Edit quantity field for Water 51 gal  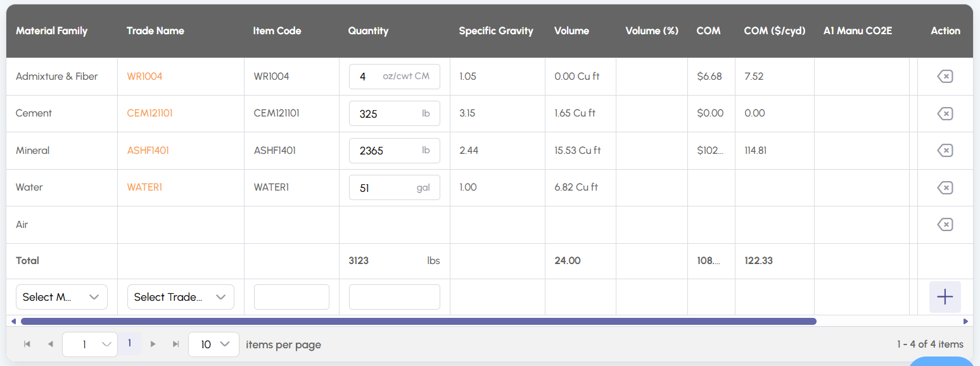[395, 187]
